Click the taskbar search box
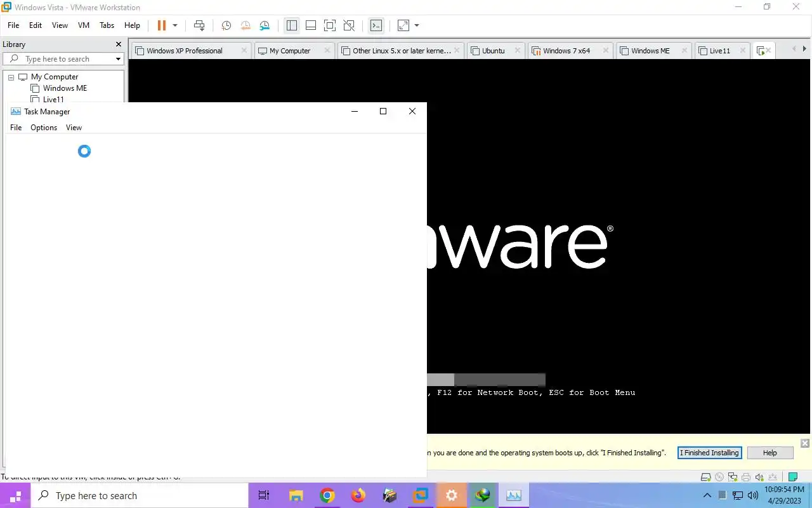 tap(140, 495)
